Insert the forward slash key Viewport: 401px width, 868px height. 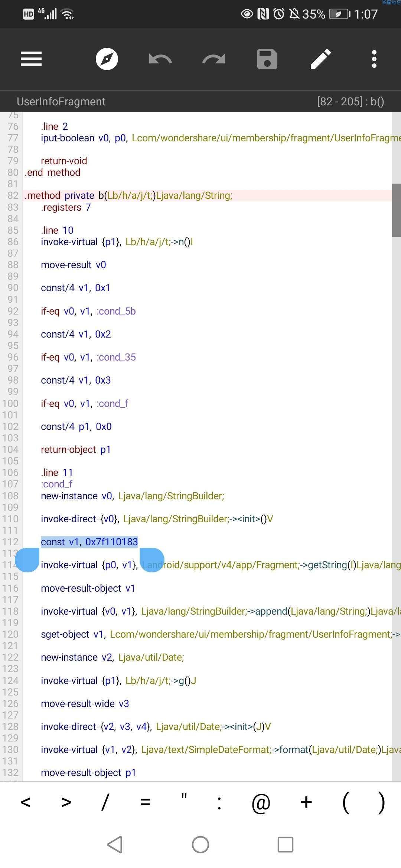point(105,803)
